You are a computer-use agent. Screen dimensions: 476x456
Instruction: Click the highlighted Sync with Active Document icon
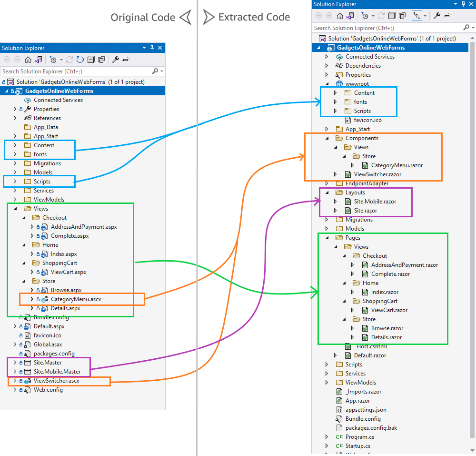click(418, 16)
